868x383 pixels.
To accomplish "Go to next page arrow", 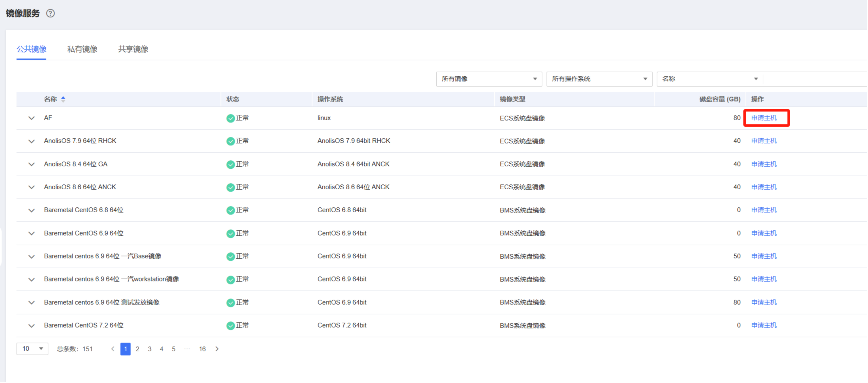I will (217, 349).
